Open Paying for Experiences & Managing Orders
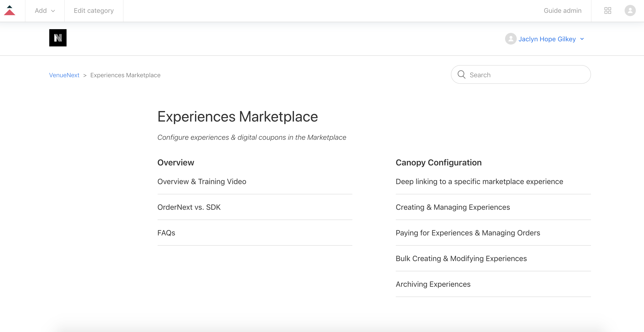The width and height of the screenshot is (644, 332). pyautogui.click(x=468, y=233)
